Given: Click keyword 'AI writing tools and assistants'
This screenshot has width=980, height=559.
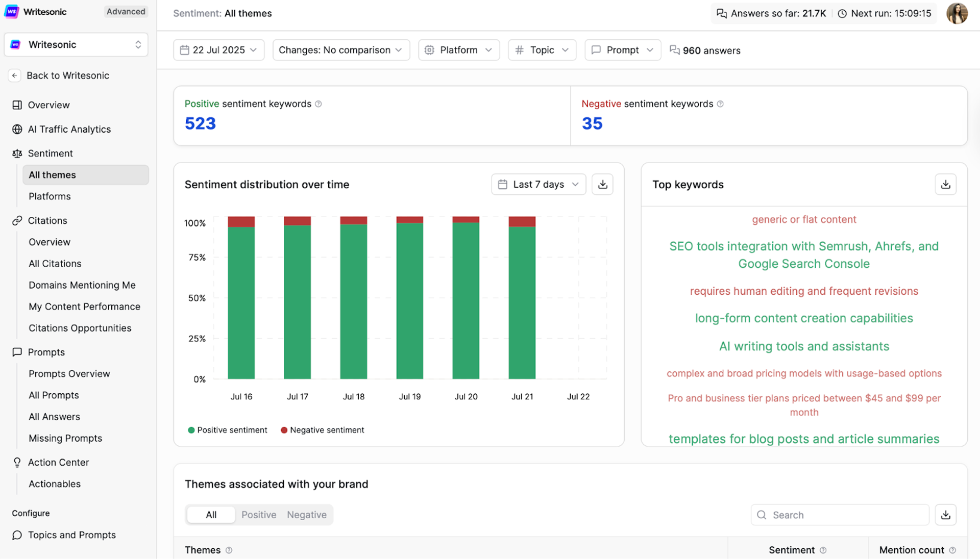Looking at the screenshot, I should coord(804,346).
